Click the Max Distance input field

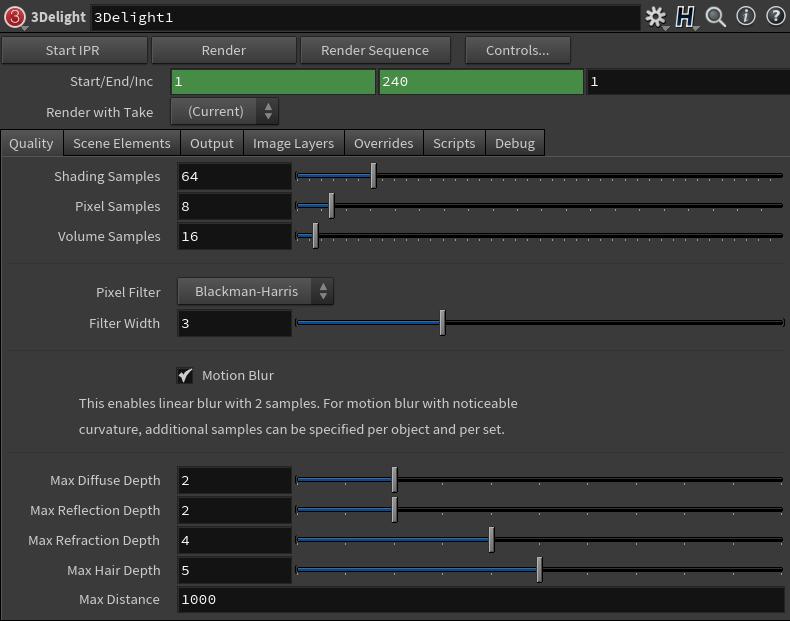tap(480, 599)
